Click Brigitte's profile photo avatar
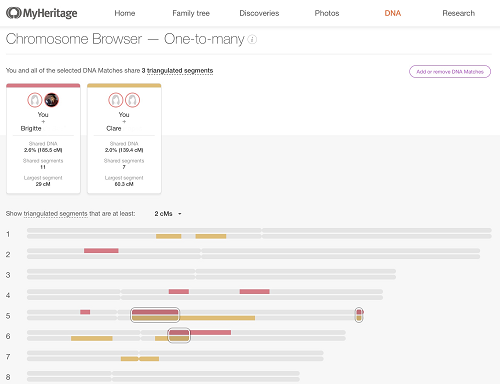This screenshot has width=500, height=384. coord(51,100)
